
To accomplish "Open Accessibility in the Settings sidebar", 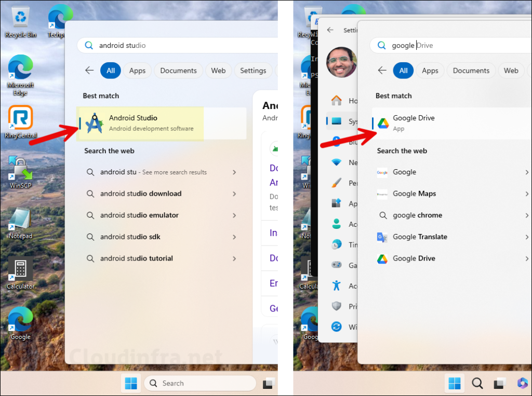I will [x=337, y=285].
